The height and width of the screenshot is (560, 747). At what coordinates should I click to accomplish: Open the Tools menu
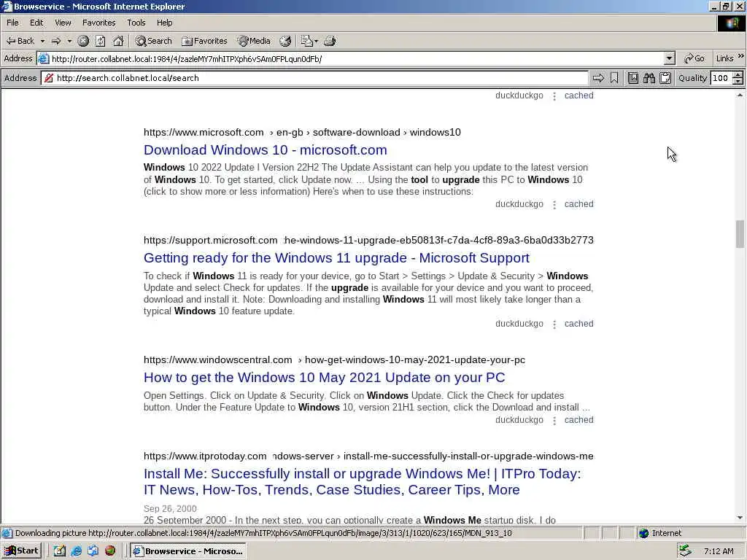(x=136, y=23)
